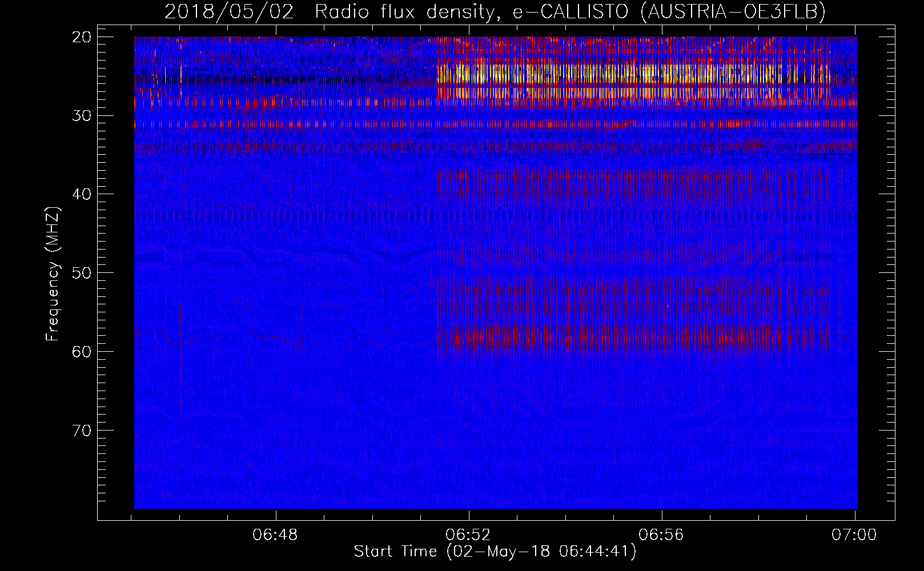Click the plot title 'Radio flux density, e-CALLISTO'
Image resolution: width=924 pixels, height=571 pixels.
click(x=471, y=11)
